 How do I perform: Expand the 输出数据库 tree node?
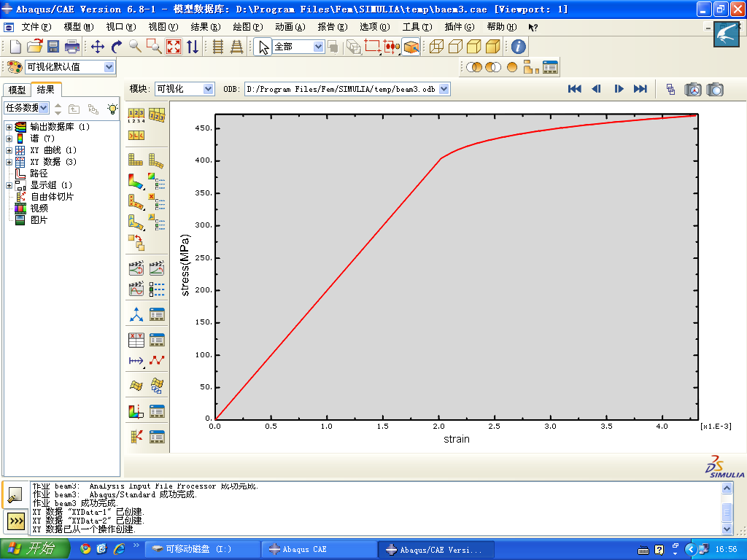(9, 127)
